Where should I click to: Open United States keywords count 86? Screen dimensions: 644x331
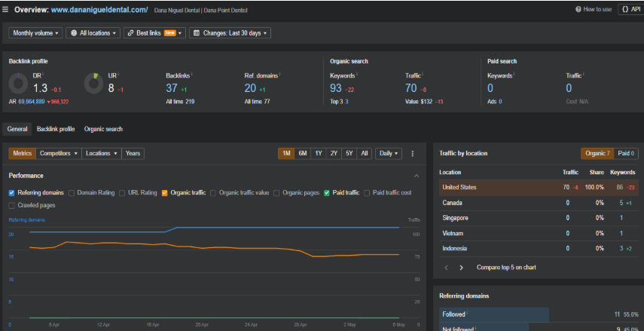[x=620, y=188]
